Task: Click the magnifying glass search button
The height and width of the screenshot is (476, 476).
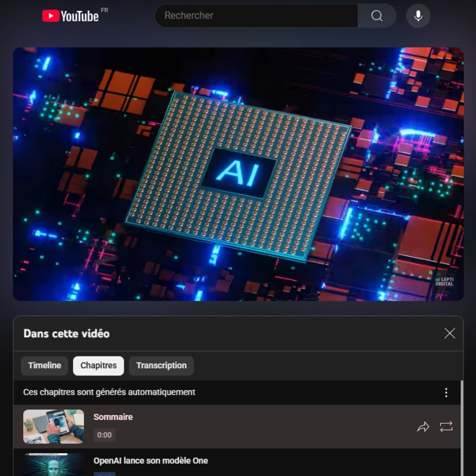Action: coord(377,16)
